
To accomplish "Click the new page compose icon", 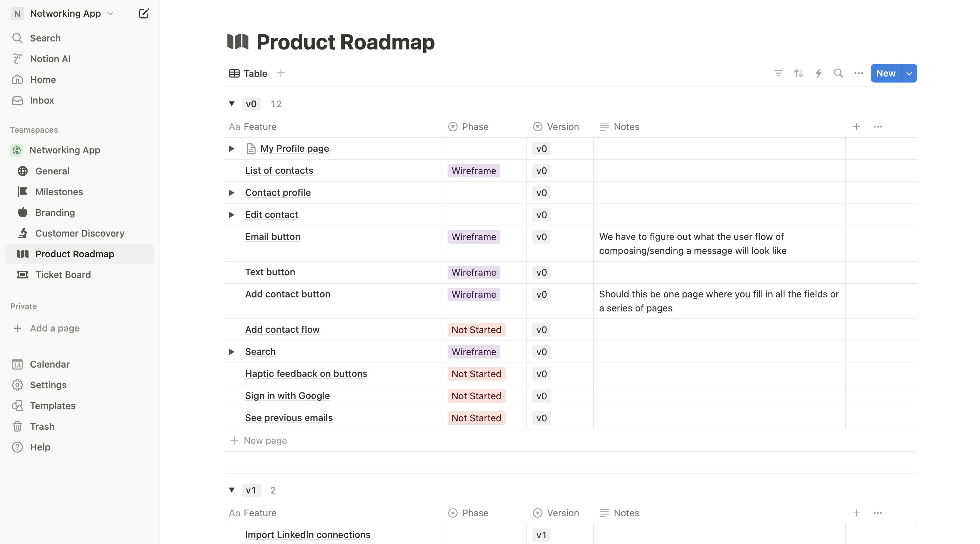I will [143, 14].
